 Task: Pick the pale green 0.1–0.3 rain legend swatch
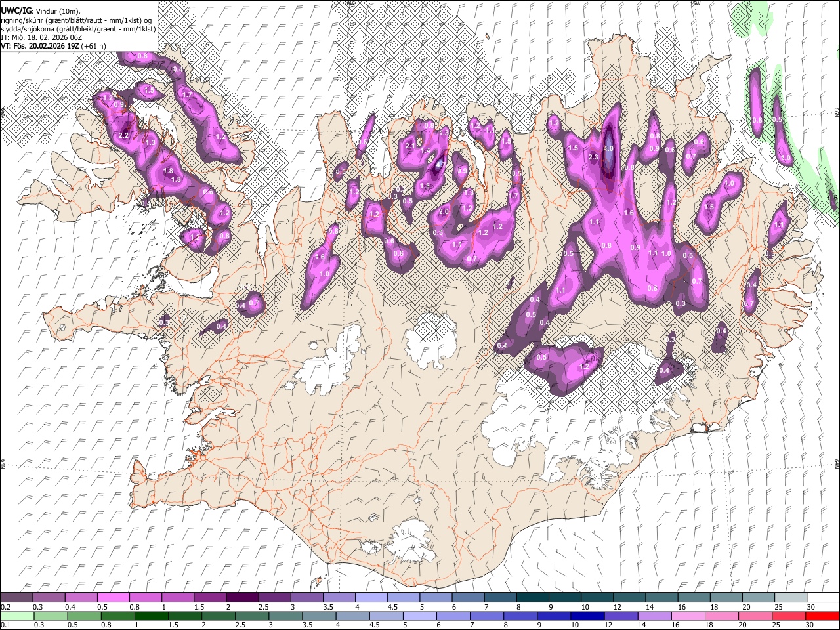pos(17,616)
